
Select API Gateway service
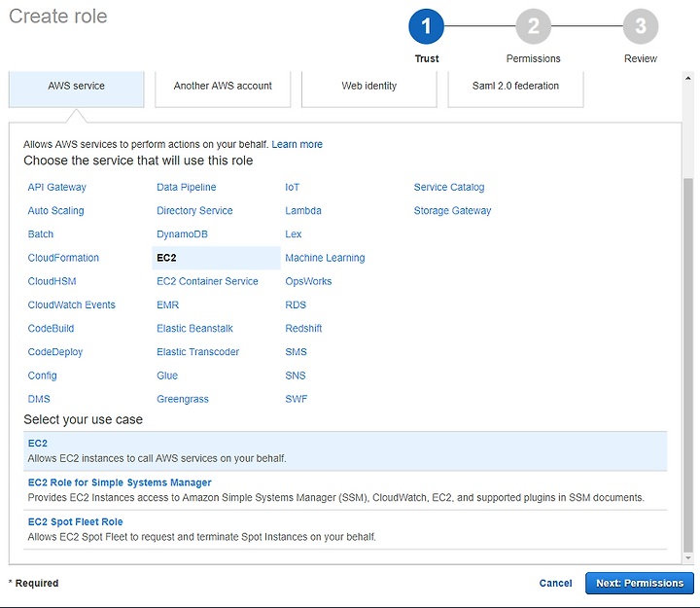pyautogui.click(x=57, y=187)
